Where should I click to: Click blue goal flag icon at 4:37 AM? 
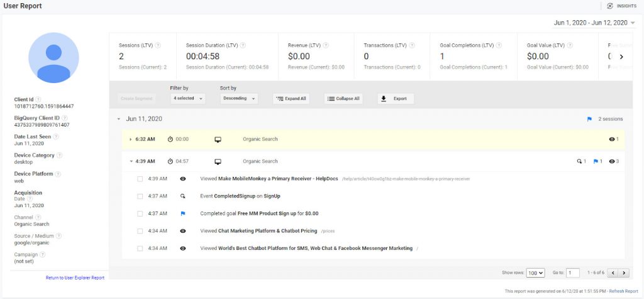pyautogui.click(x=183, y=213)
